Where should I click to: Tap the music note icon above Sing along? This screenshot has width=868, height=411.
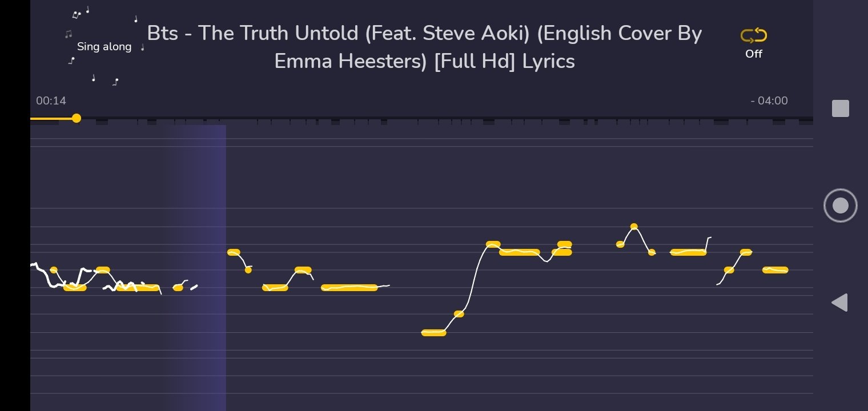point(87,10)
